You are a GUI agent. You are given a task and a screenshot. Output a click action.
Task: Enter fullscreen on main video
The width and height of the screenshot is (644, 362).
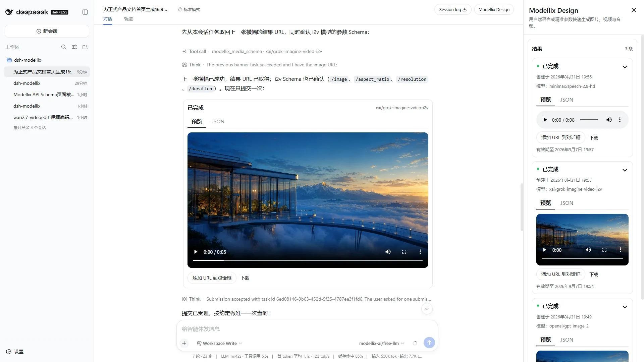pyautogui.click(x=404, y=252)
